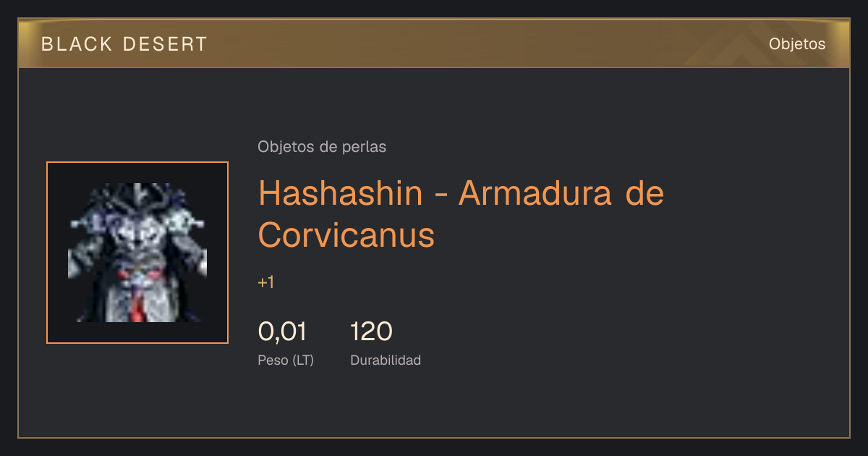The width and height of the screenshot is (868, 456).
Task: Click the Peso (LT) label
Action: click(x=286, y=360)
